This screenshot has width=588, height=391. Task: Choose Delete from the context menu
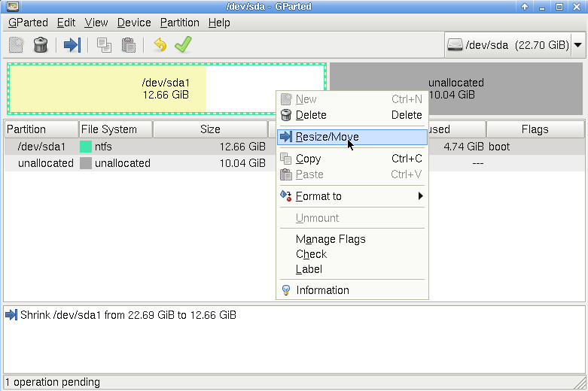coord(352,115)
